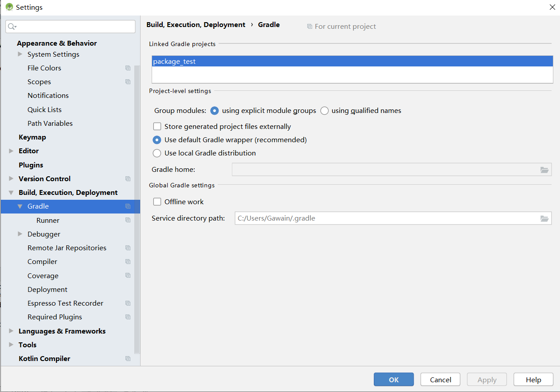
Task: Click project-level icon beside Espresso Test Recorder
Action: click(128, 303)
